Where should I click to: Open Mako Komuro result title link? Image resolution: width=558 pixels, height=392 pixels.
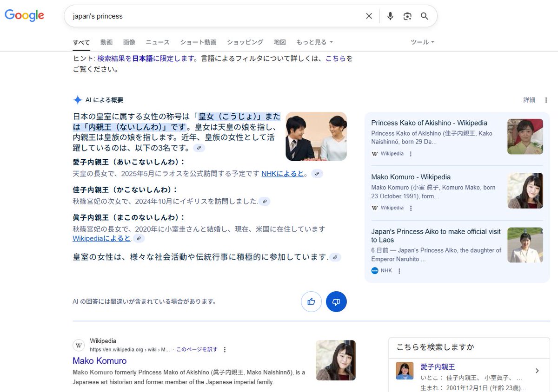tap(100, 361)
